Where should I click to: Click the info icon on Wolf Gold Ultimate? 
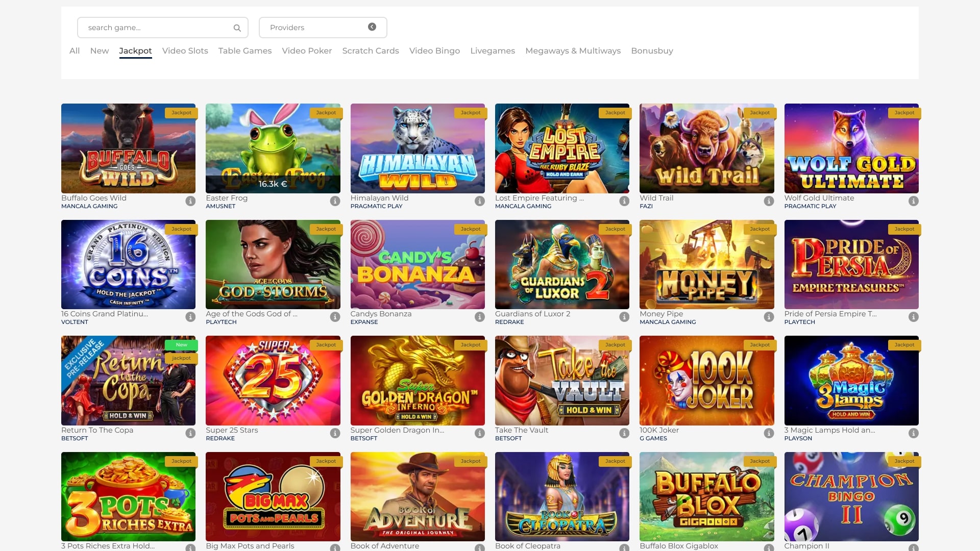click(x=913, y=201)
